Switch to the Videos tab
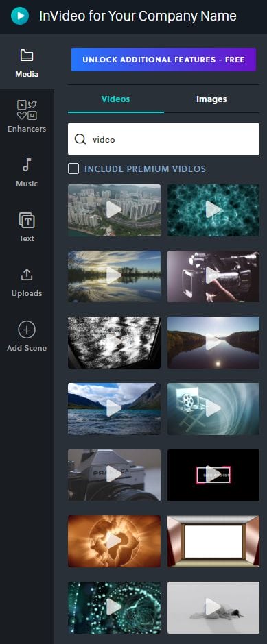This screenshot has width=267, height=644. coord(115,99)
